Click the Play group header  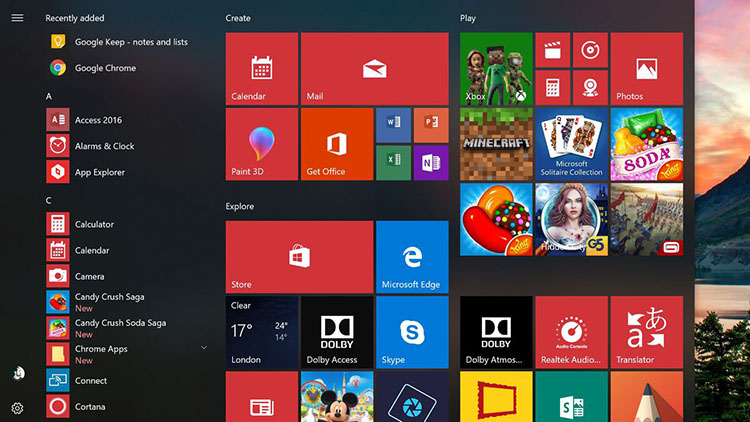468,18
